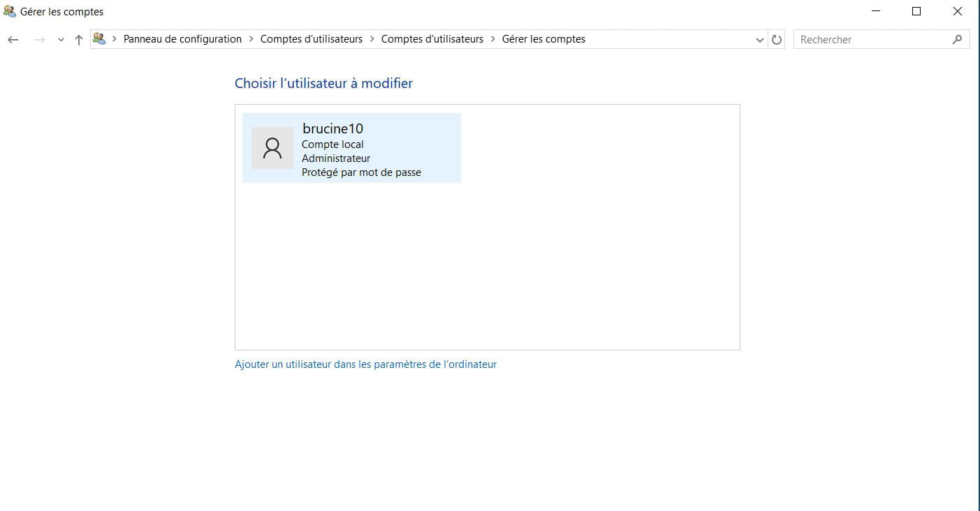Minimize the Gérer les comptes window

[876, 11]
